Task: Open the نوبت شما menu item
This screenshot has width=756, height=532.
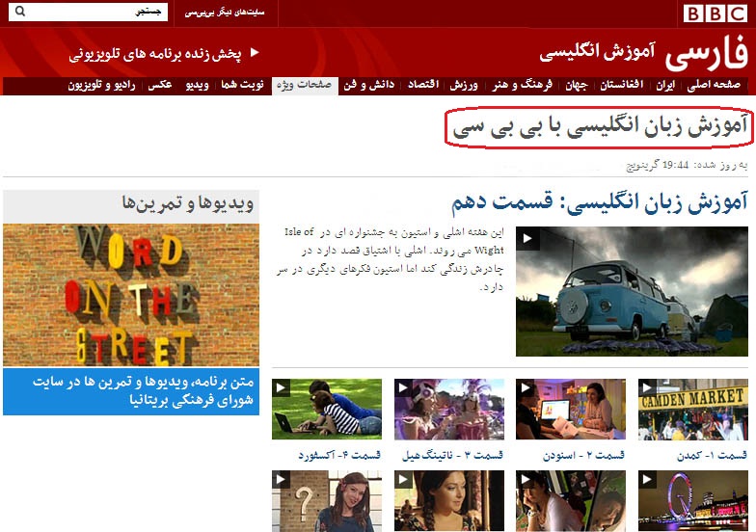Action: pos(243,85)
